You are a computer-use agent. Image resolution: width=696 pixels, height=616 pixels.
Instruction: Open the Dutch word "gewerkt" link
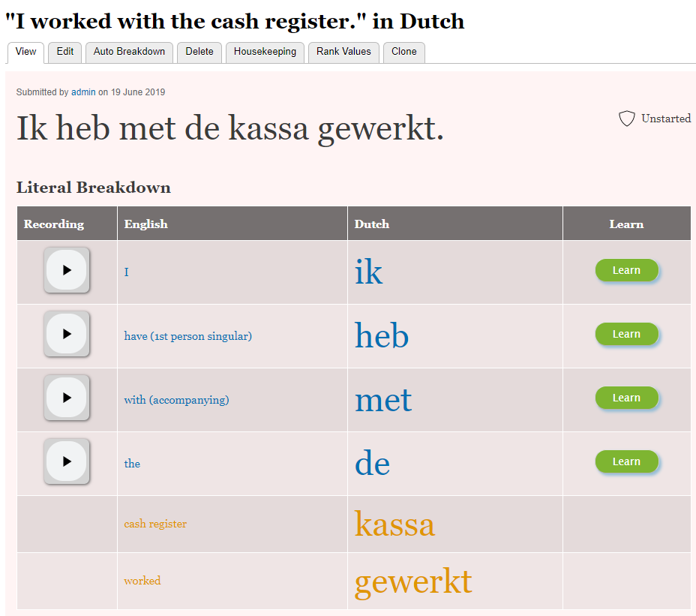[413, 581]
